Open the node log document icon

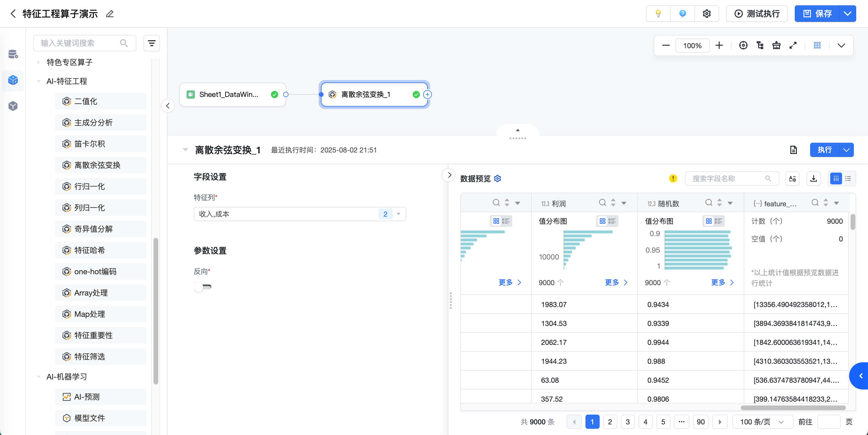793,150
